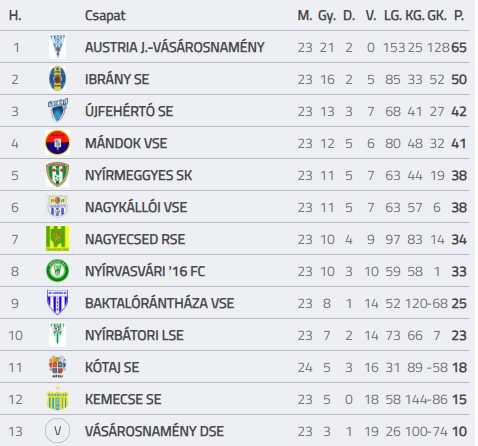
Task: Click the Austria J.-Vásárosnamény team crest
Action: (57, 46)
